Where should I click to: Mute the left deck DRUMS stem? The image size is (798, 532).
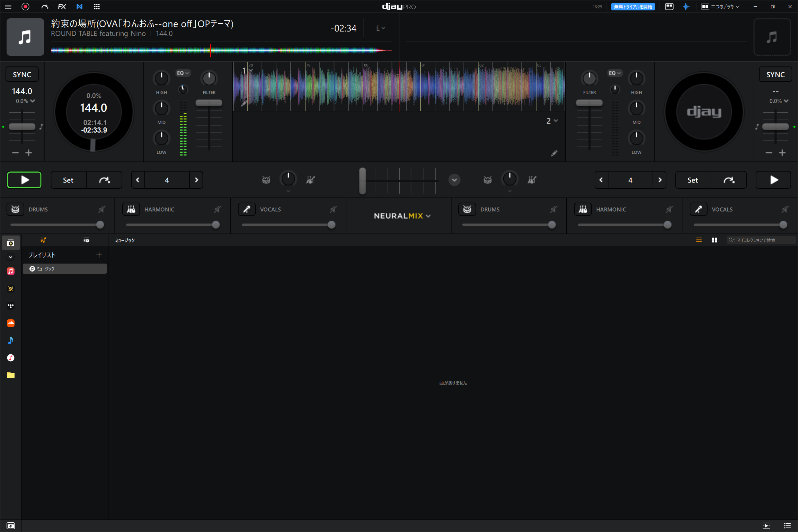click(x=102, y=209)
